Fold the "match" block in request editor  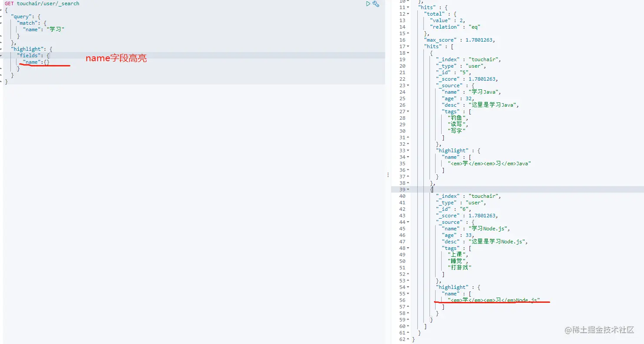pyautogui.click(x=1, y=23)
